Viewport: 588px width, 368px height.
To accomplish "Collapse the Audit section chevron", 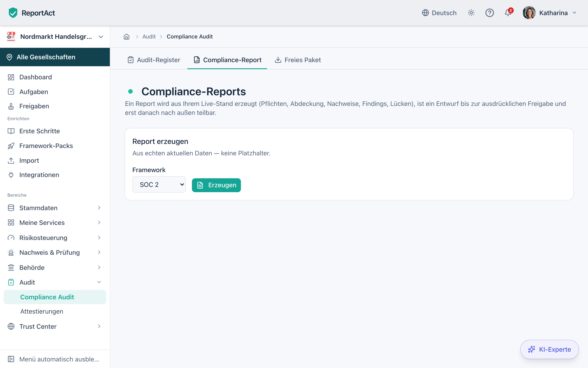I will click(99, 282).
